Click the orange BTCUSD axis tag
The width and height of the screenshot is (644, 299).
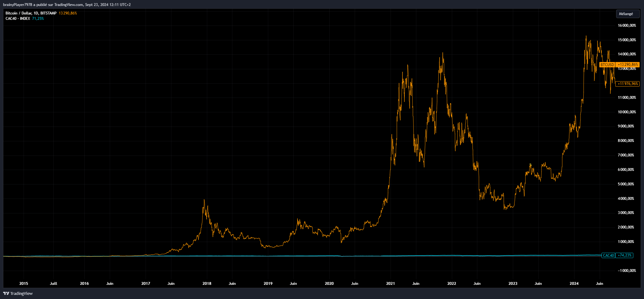point(607,65)
